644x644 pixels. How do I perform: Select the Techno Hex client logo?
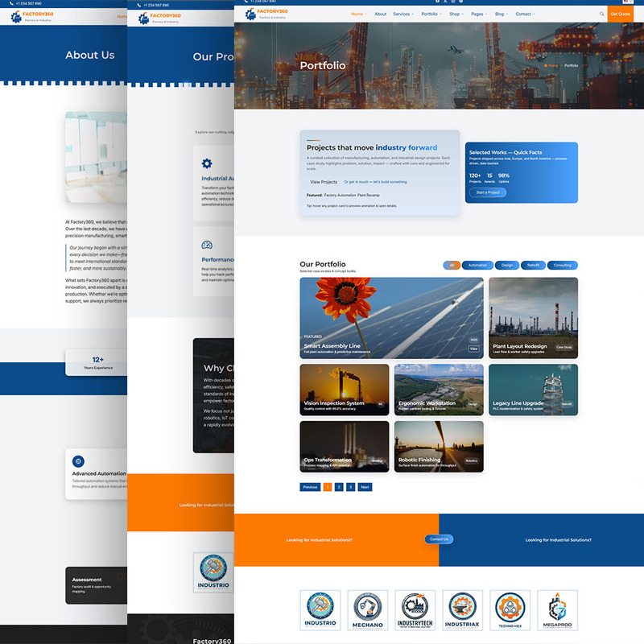point(510,608)
